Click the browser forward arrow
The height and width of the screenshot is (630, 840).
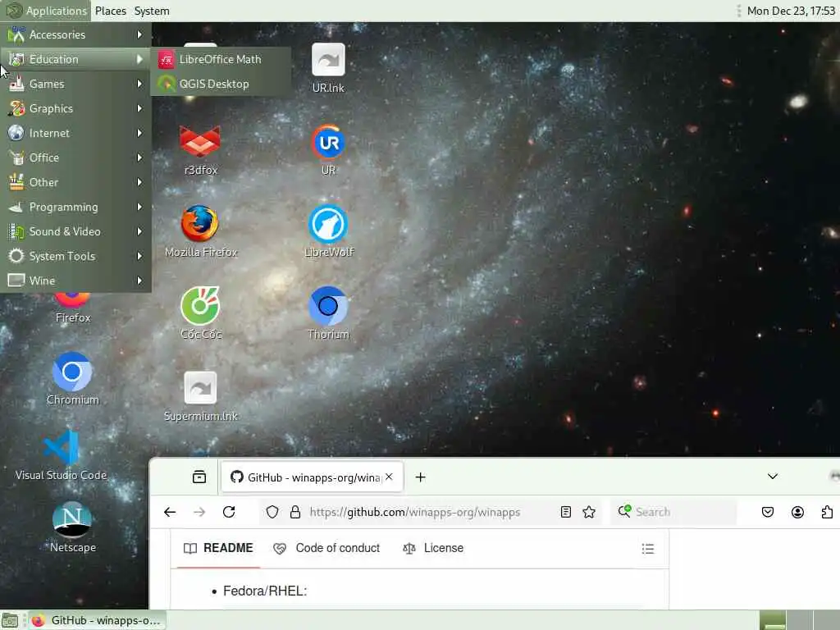point(199,512)
